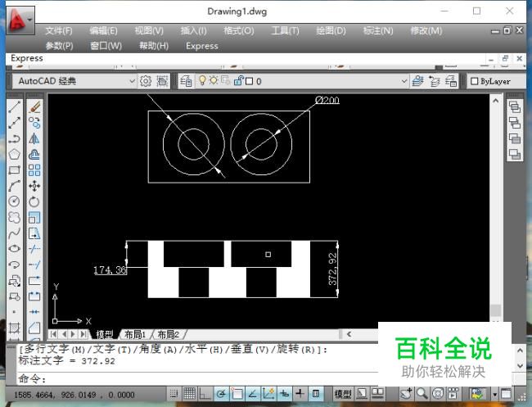The height and width of the screenshot is (407, 532).
Task: Open the 绘图(D) menu
Action: pyautogui.click(x=331, y=31)
